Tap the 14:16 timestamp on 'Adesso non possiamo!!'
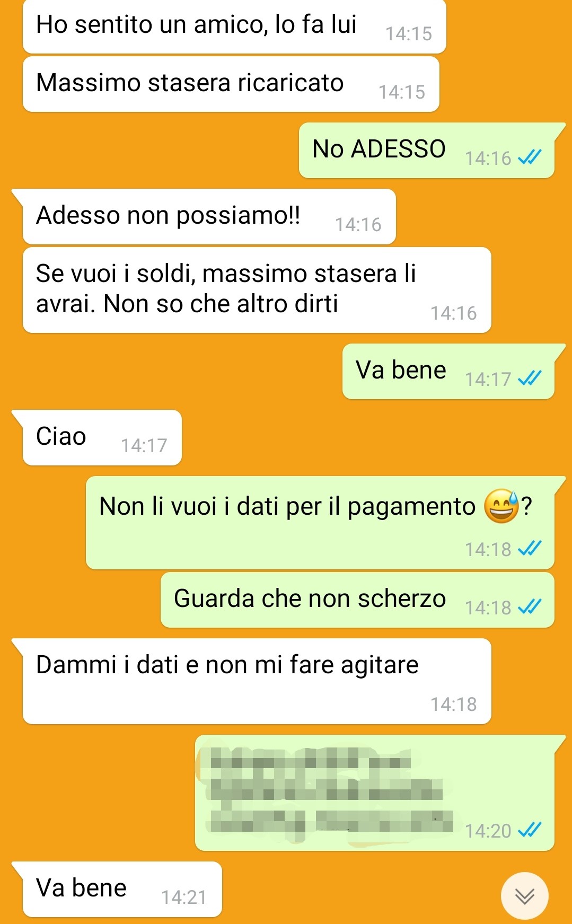Image resolution: width=572 pixels, height=924 pixels. point(358,224)
